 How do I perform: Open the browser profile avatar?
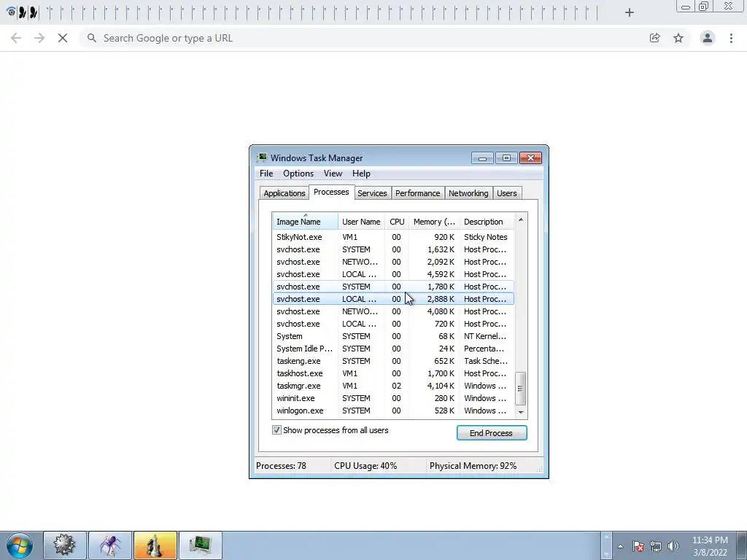[708, 38]
